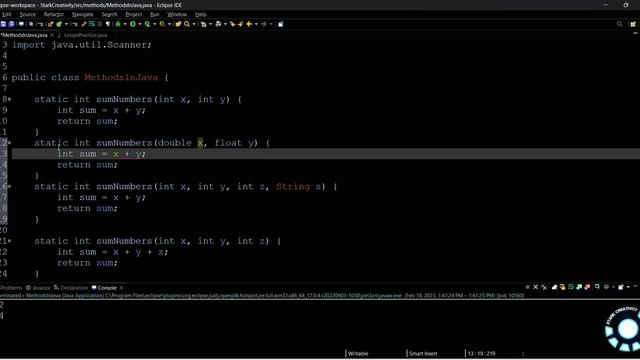The width and height of the screenshot is (640, 360).
Task: Click the green New Java Class icon
Action: tap(59, 24)
